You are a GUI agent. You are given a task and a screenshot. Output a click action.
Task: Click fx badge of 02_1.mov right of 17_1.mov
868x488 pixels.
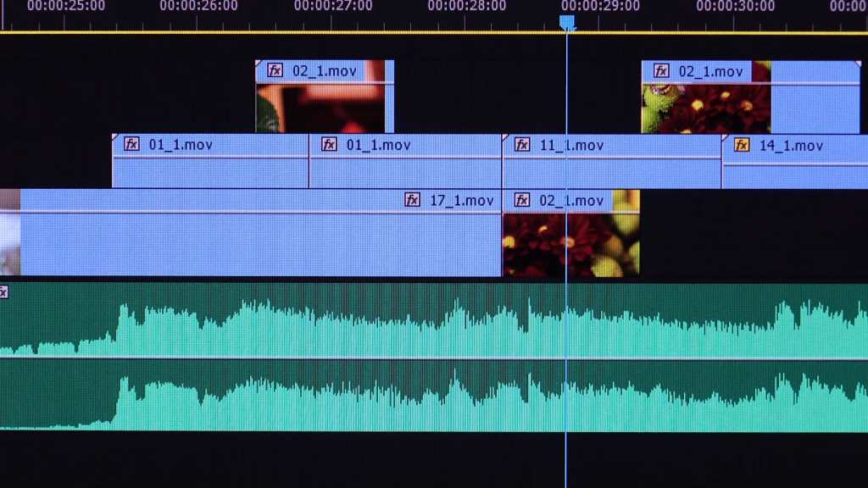[522, 201]
